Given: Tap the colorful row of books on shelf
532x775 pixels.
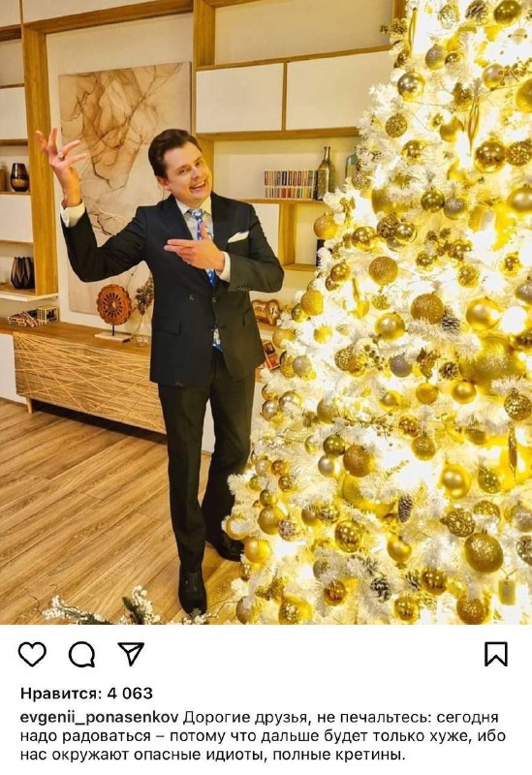Looking at the screenshot, I should 290,184.
